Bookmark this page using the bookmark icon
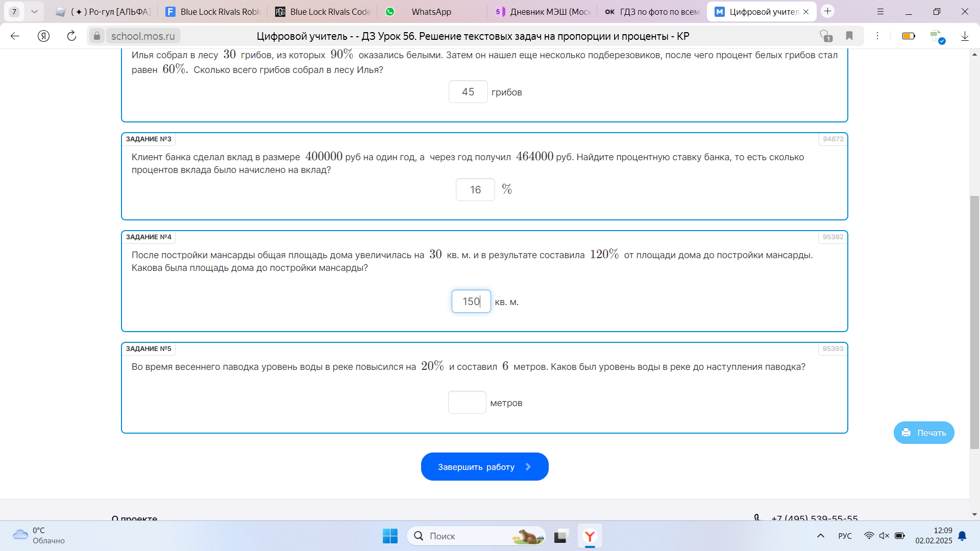This screenshot has height=551, width=980. pyautogui.click(x=849, y=36)
